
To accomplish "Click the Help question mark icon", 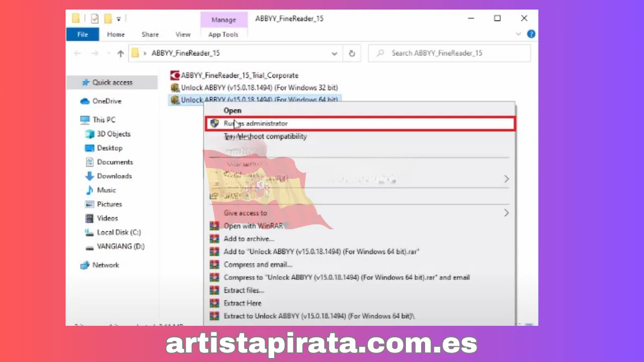I will [x=531, y=34].
